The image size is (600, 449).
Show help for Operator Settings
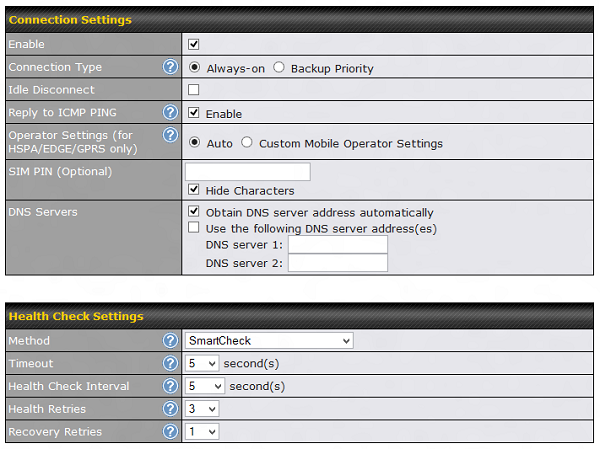tap(170, 135)
